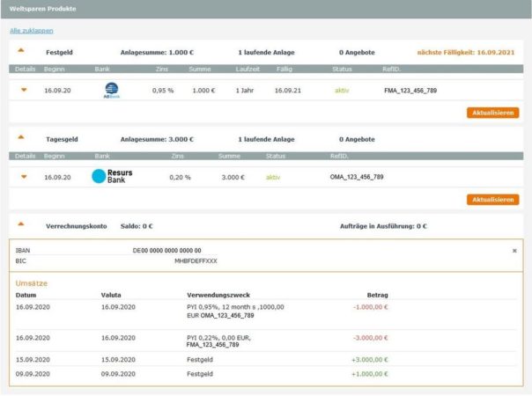Collapse the Festgeld section arrow

(21, 50)
